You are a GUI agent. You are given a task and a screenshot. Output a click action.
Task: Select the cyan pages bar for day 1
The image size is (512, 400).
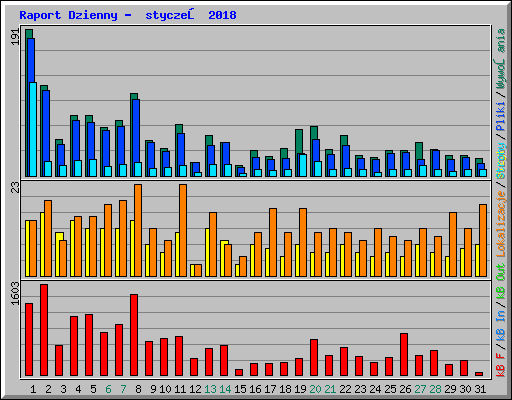[33, 129]
